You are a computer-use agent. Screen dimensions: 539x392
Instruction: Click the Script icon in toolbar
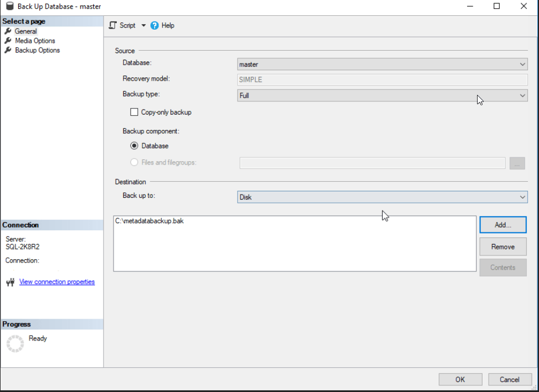(x=113, y=25)
